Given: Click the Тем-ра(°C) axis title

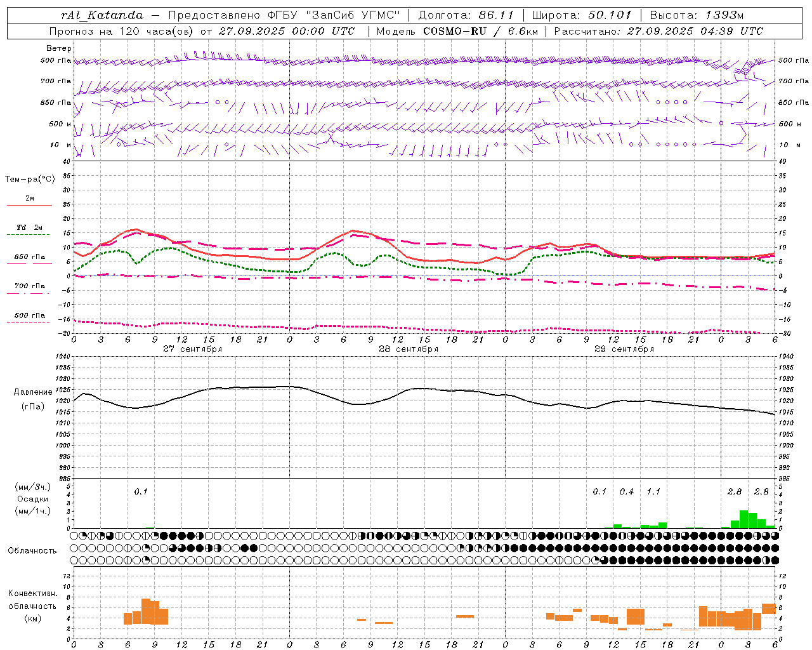Looking at the screenshot, I should (x=30, y=180).
